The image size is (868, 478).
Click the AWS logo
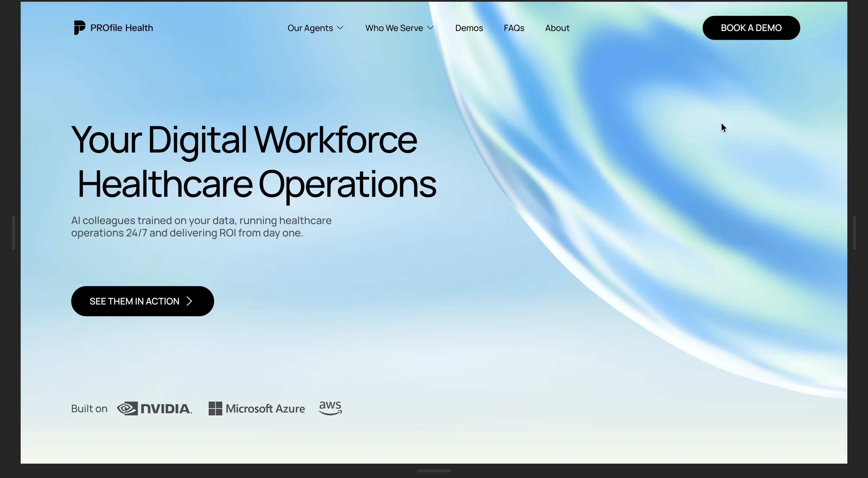click(330, 408)
